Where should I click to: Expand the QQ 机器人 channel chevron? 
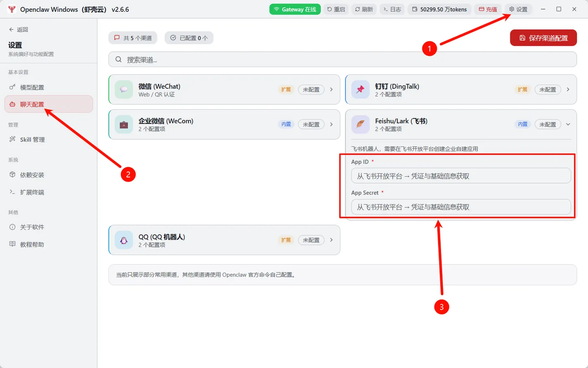click(x=331, y=240)
